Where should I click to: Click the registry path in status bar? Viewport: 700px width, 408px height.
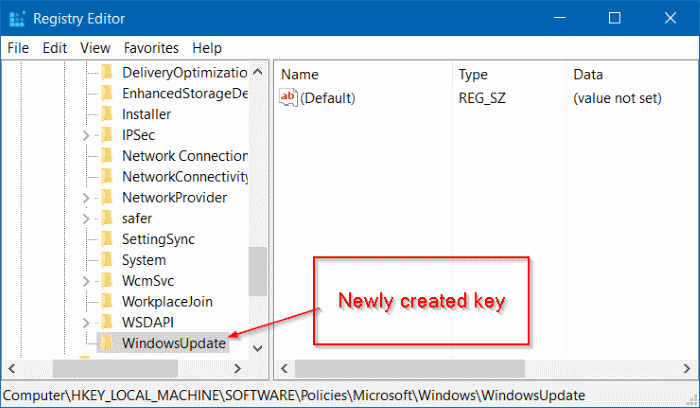pyautogui.click(x=294, y=396)
